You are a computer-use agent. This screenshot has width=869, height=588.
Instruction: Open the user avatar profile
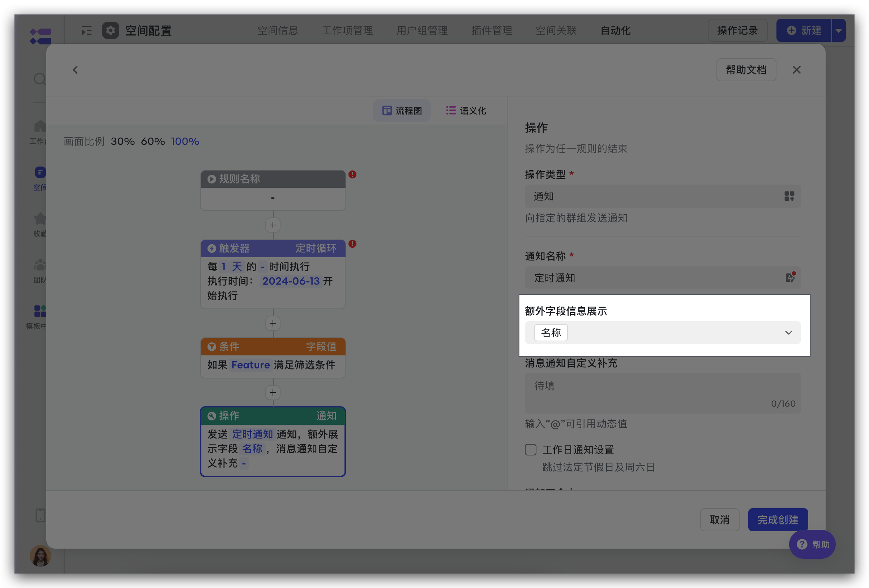click(x=40, y=555)
